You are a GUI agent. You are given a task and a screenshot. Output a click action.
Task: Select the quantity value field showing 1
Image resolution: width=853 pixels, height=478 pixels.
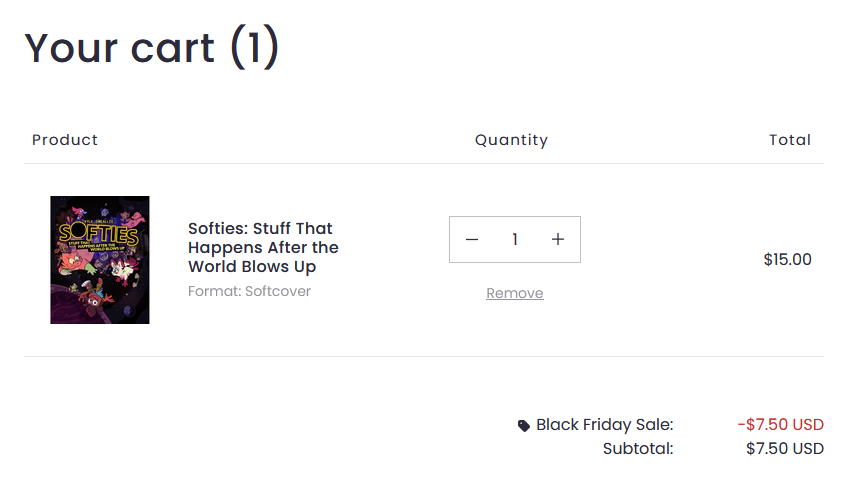(515, 240)
